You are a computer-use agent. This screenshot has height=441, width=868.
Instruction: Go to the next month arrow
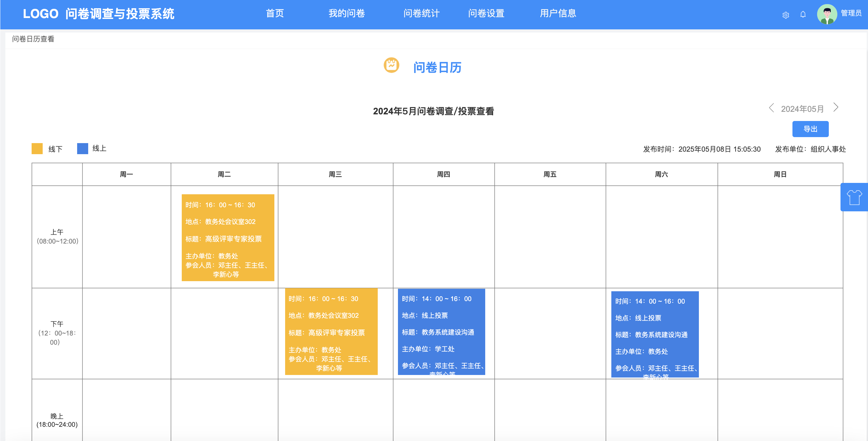(836, 108)
